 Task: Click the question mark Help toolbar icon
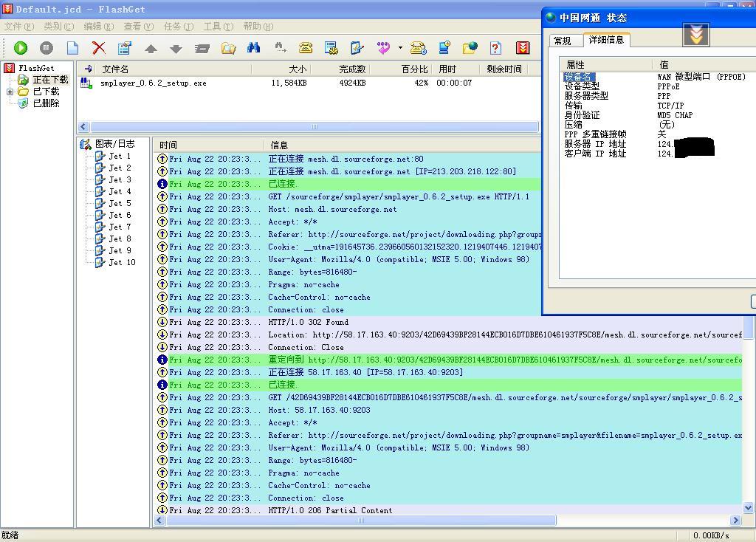point(495,48)
